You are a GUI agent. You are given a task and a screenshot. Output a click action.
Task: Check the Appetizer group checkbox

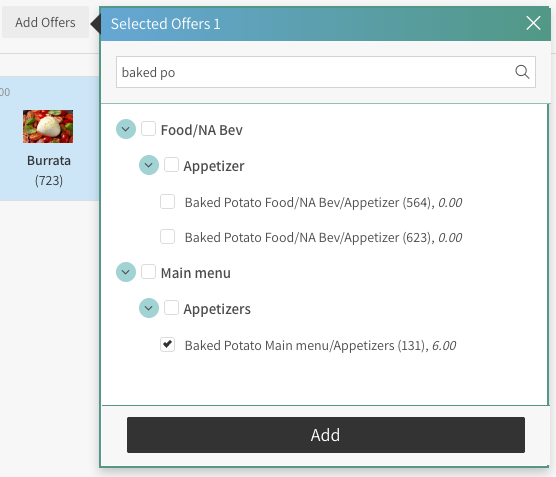coord(171,165)
